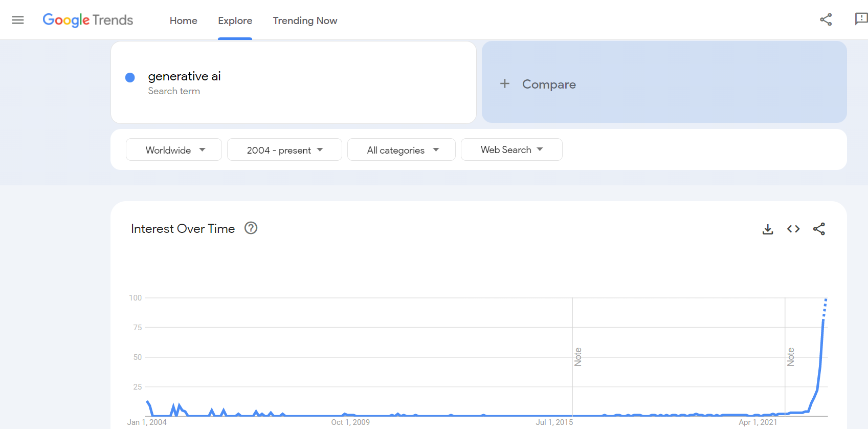Click the Google Trends logo
The height and width of the screenshot is (429, 868).
[x=88, y=20]
